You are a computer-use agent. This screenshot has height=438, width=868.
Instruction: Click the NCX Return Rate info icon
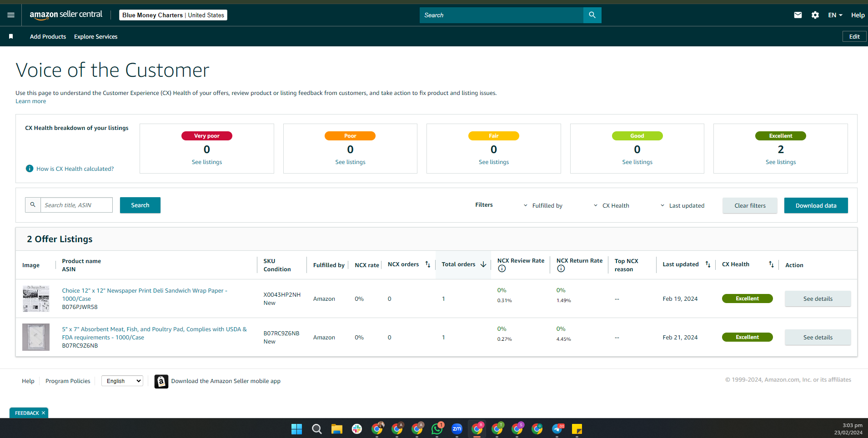[x=561, y=269]
